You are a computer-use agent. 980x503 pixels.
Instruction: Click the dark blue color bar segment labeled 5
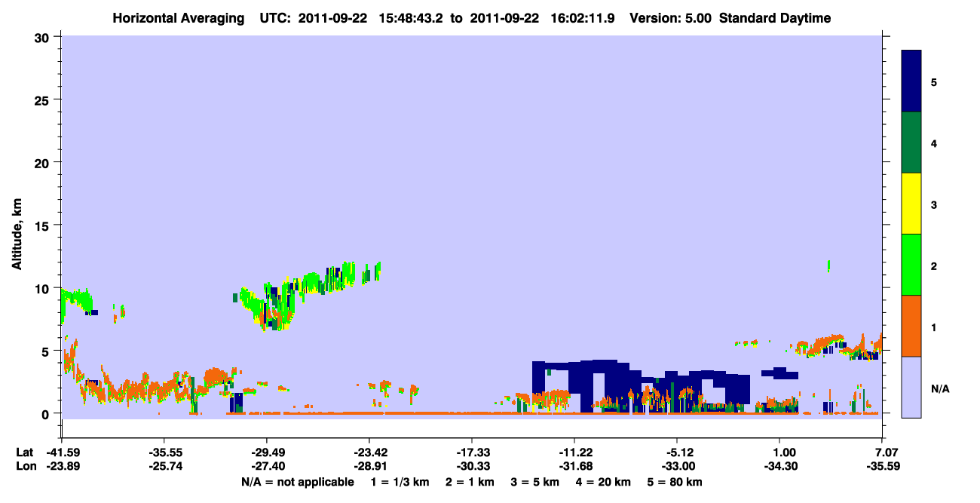(911, 81)
